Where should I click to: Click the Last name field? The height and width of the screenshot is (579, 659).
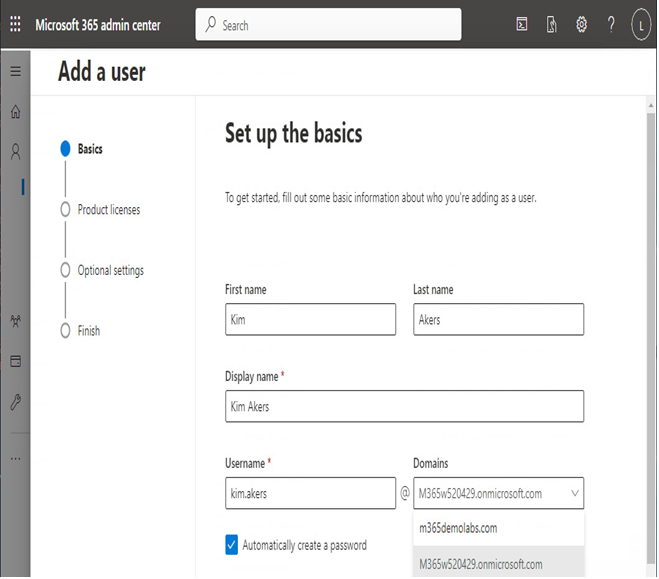500,320
